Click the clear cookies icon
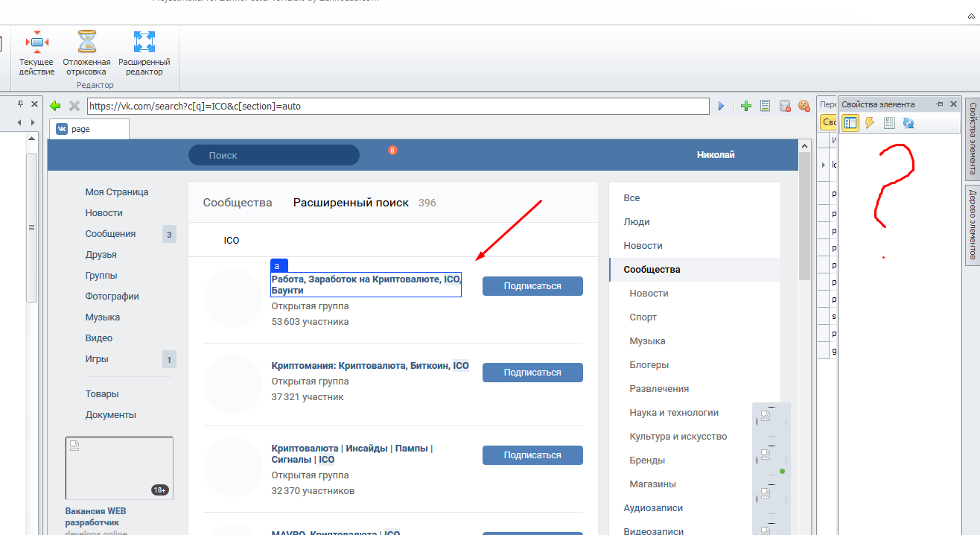 click(804, 106)
